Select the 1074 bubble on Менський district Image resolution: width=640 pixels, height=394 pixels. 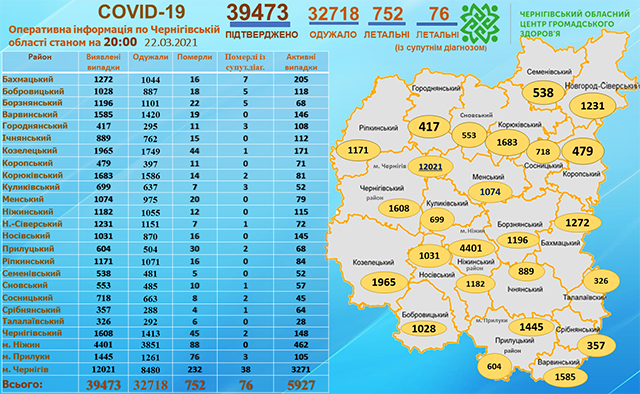tap(490, 192)
